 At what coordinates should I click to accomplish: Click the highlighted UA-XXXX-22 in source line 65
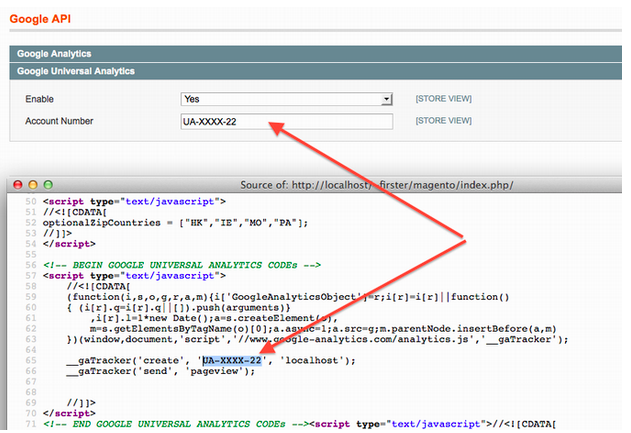(x=232, y=361)
